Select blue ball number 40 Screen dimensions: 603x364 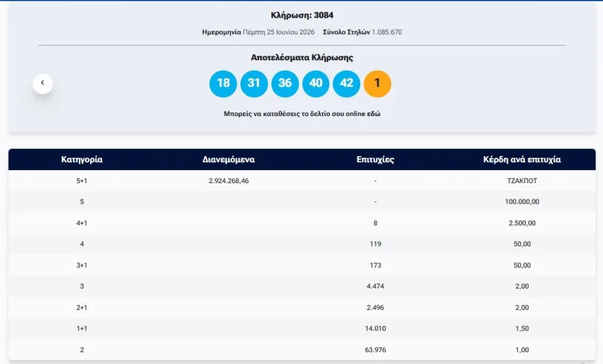click(x=316, y=84)
